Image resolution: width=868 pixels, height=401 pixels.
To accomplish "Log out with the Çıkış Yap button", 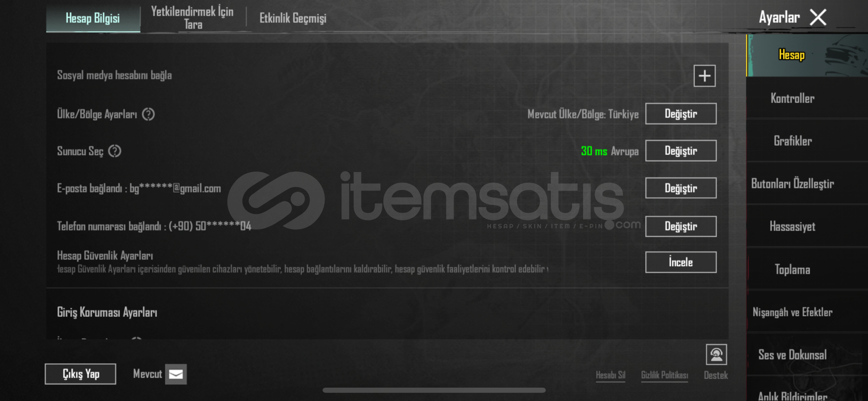I will tap(80, 374).
